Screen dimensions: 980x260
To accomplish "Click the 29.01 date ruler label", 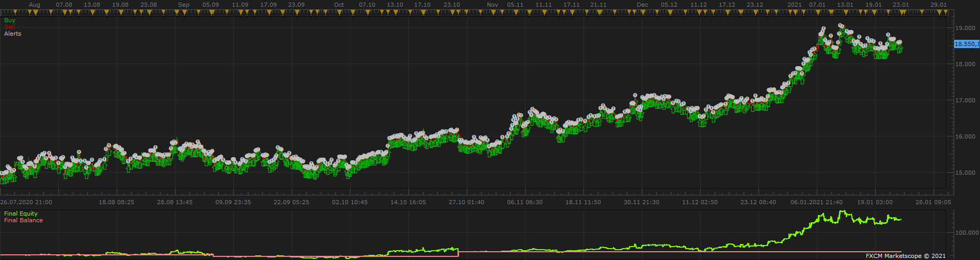I will tap(939, 5).
